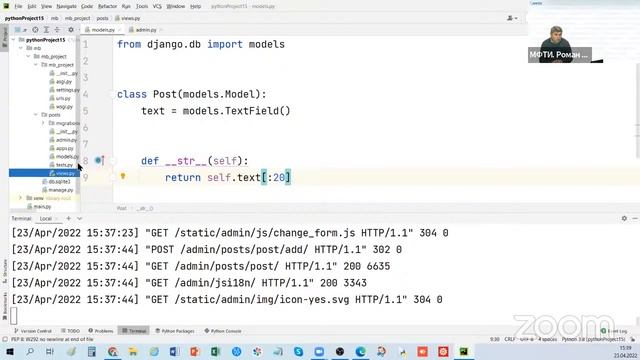Change CRLF line separator in status bar
This screenshot has width=640, height=360.
509,339
